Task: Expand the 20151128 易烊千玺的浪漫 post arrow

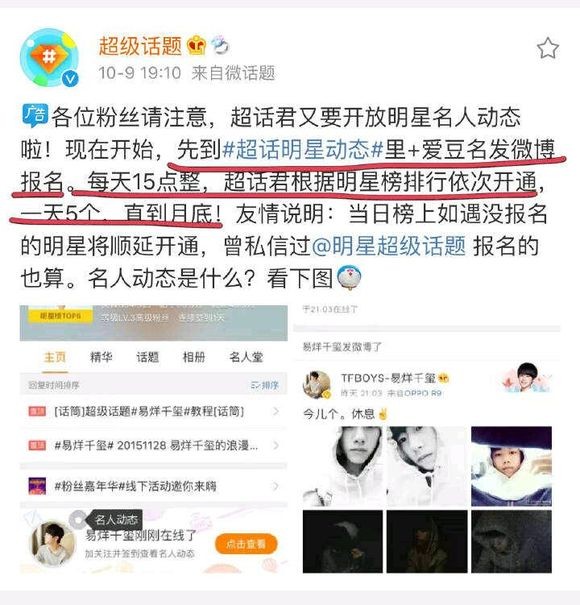Action: pyautogui.click(x=276, y=445)
